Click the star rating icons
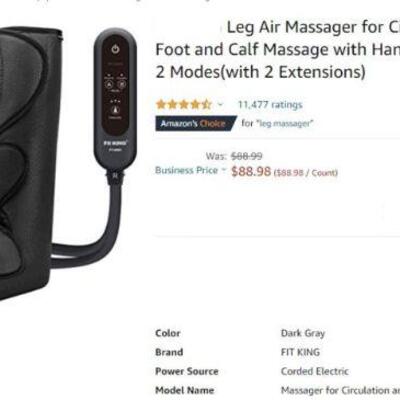Viewport: 400px width, 400px height. [x=184, y=104]
